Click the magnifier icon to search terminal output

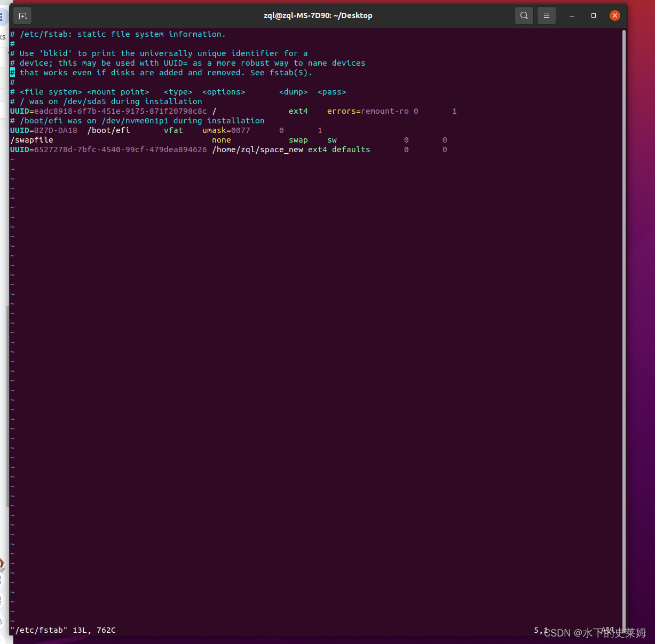click(524, 15)
